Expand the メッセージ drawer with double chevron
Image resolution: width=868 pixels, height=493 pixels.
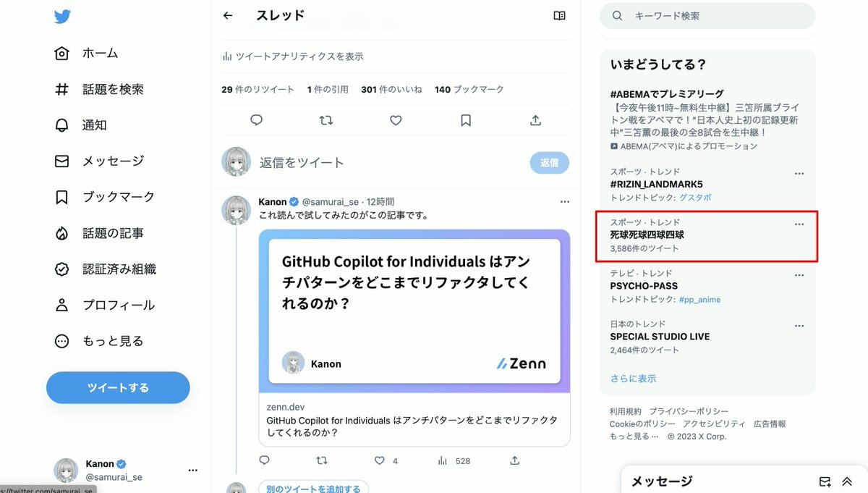click(x=847, y=481)
